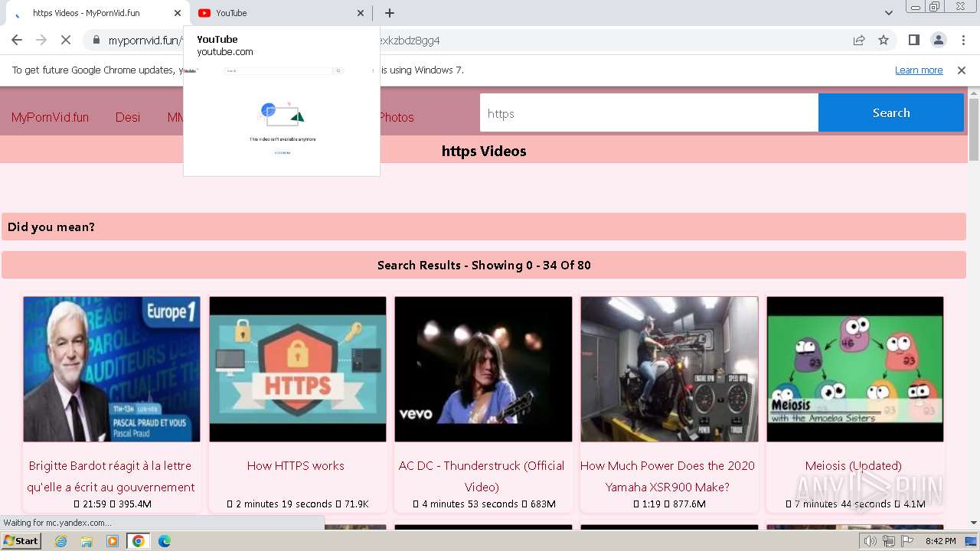
Task: Open the Photos nav link
Action: [x=397, y=117]
